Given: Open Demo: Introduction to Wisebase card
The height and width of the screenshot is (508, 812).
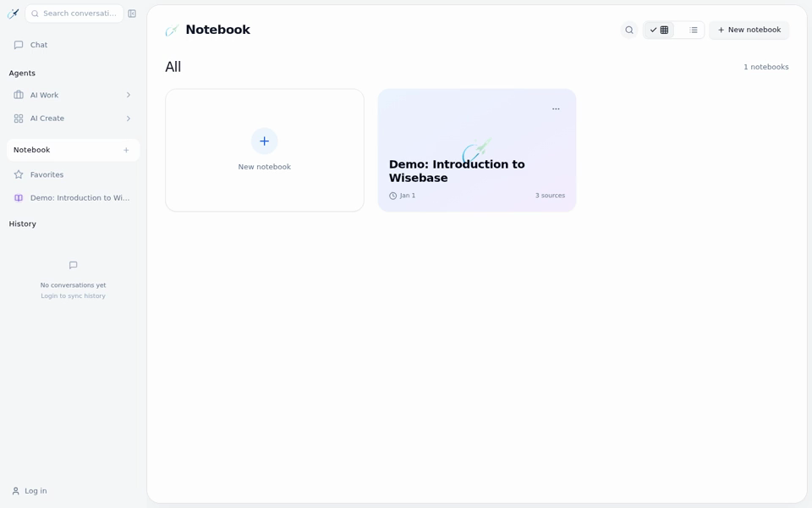Looking at the screenshot, I should pos(477,151).
